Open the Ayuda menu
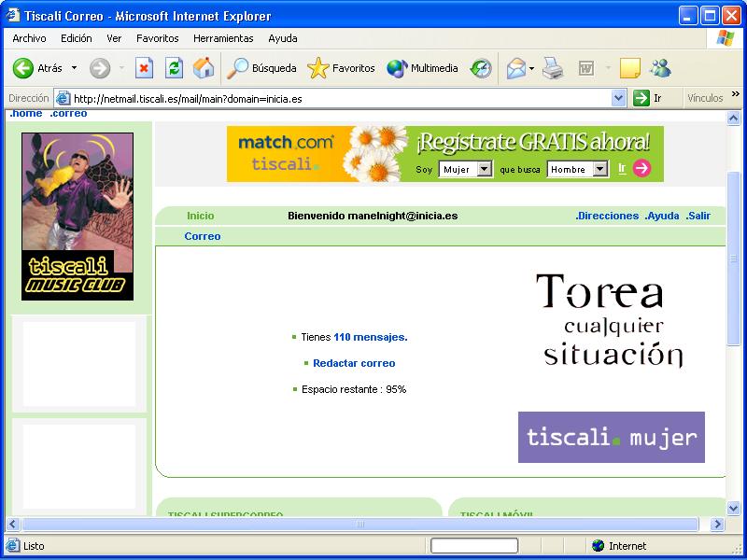 click(x=283, y=38)
